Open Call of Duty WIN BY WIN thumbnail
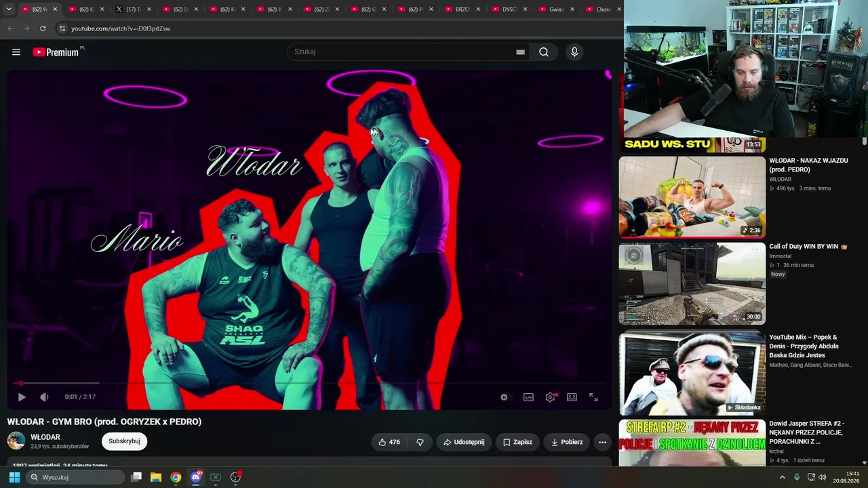 [x=692, y=284]
